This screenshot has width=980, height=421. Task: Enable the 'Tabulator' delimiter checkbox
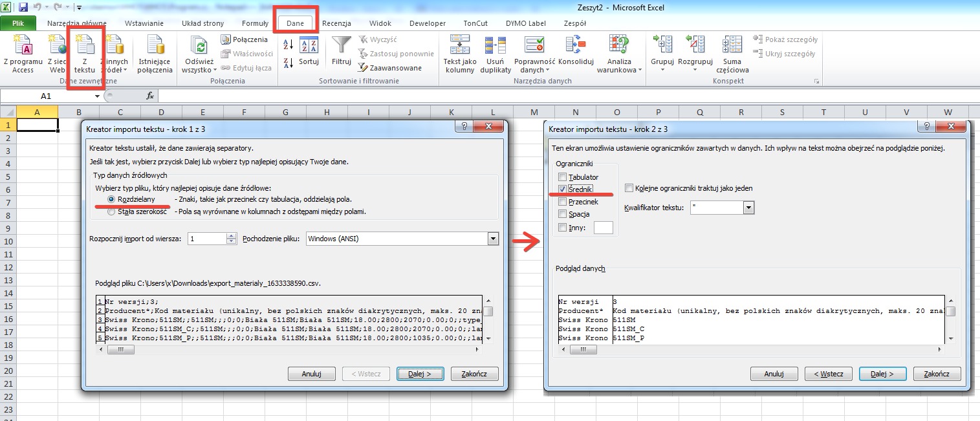coord(563,177)
